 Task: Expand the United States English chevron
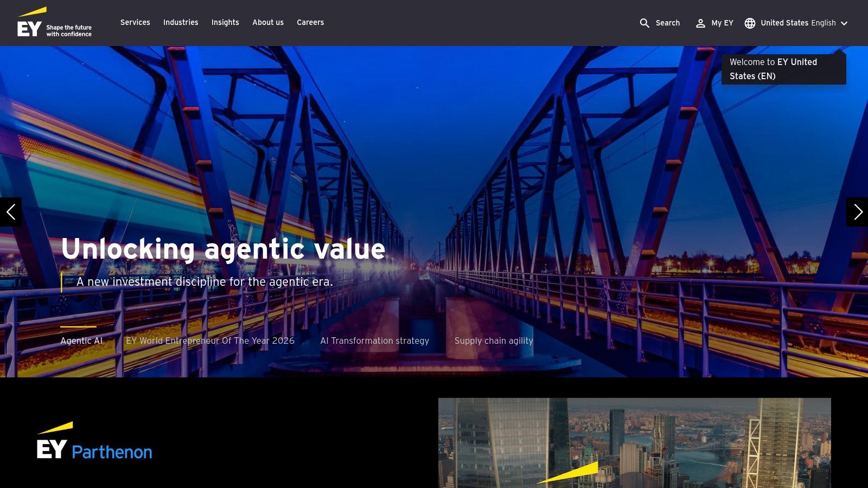point(844,23)
